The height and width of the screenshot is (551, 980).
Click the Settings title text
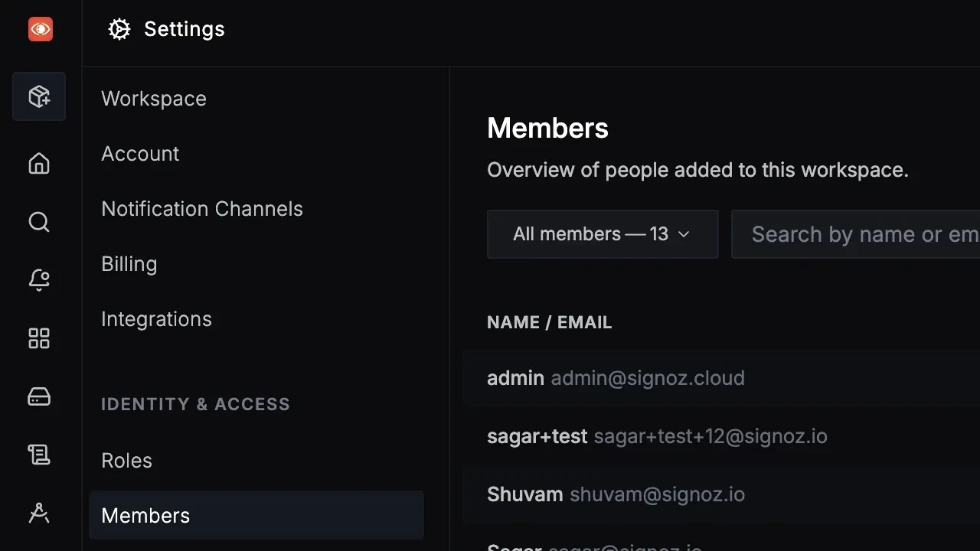(x=185, y=29)
